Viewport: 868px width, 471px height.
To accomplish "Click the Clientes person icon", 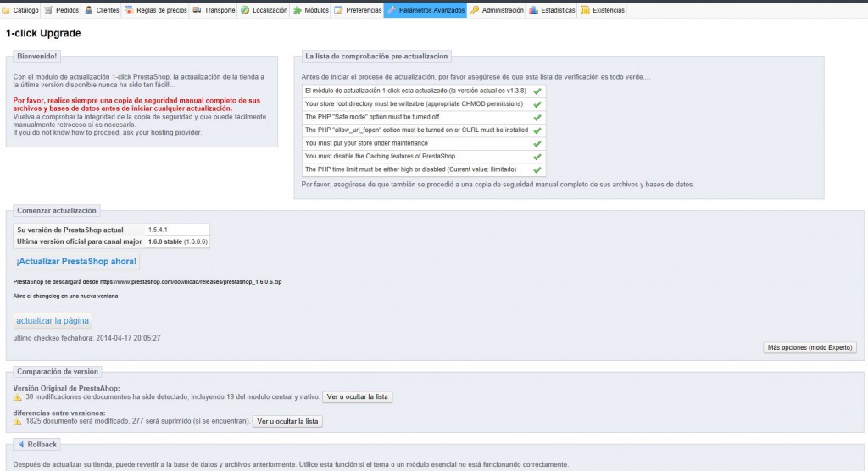I will point(88,10).
